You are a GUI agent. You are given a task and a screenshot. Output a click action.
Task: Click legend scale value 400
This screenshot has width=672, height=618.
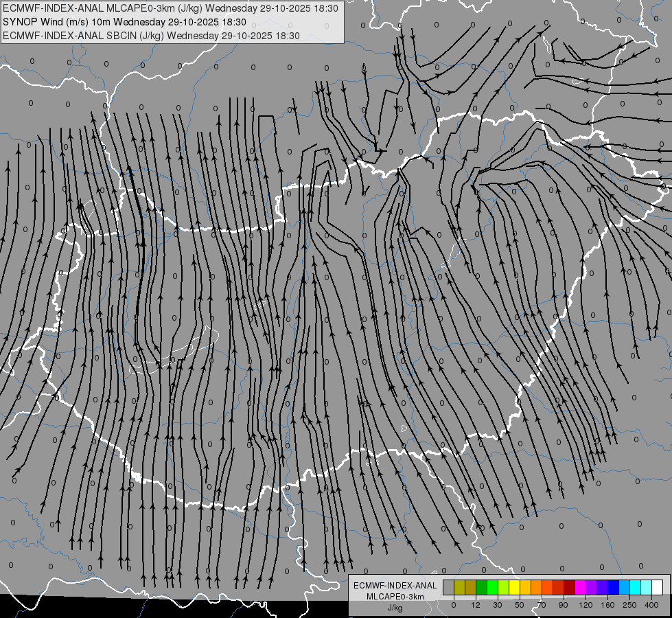pos(651,605)
